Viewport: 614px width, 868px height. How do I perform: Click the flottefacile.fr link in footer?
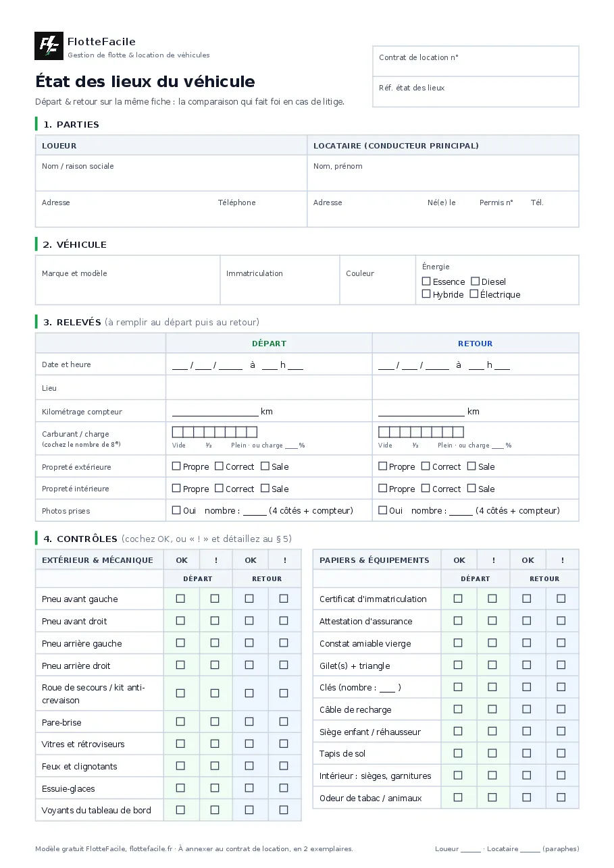point(152,849)
